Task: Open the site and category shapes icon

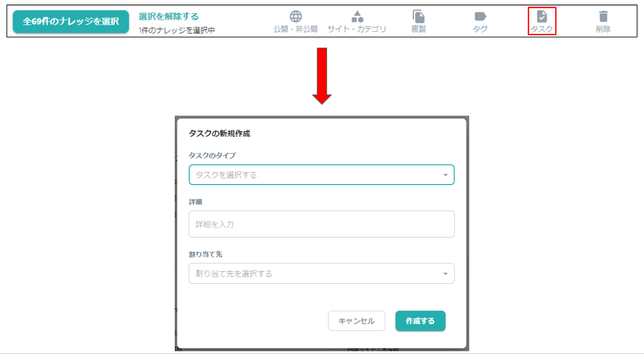Action: (357, 16)
